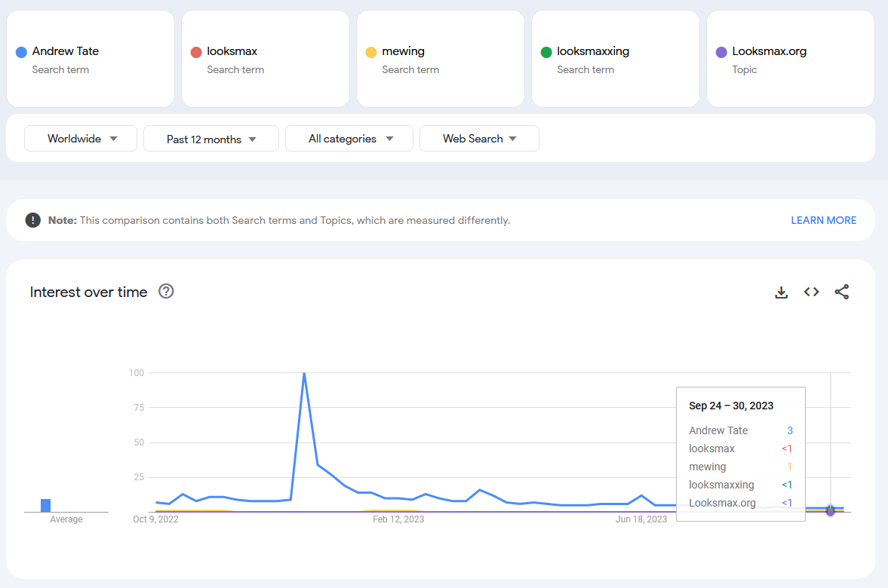Click the Andrew Tate peak on chart

[304, 373]
